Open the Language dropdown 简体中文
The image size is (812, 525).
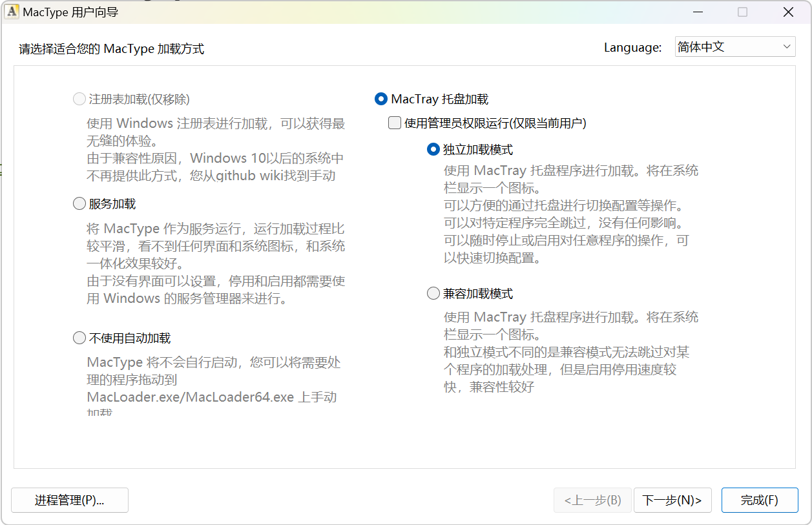(735, 47)
